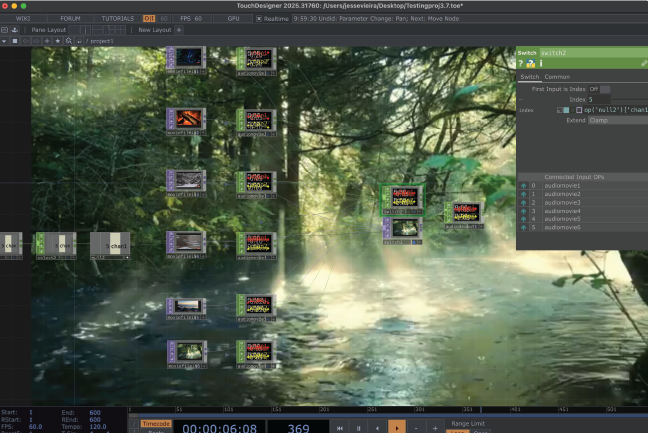Toggle the power O|I button
The image size is (648, 433).
[x=149, y=19]
